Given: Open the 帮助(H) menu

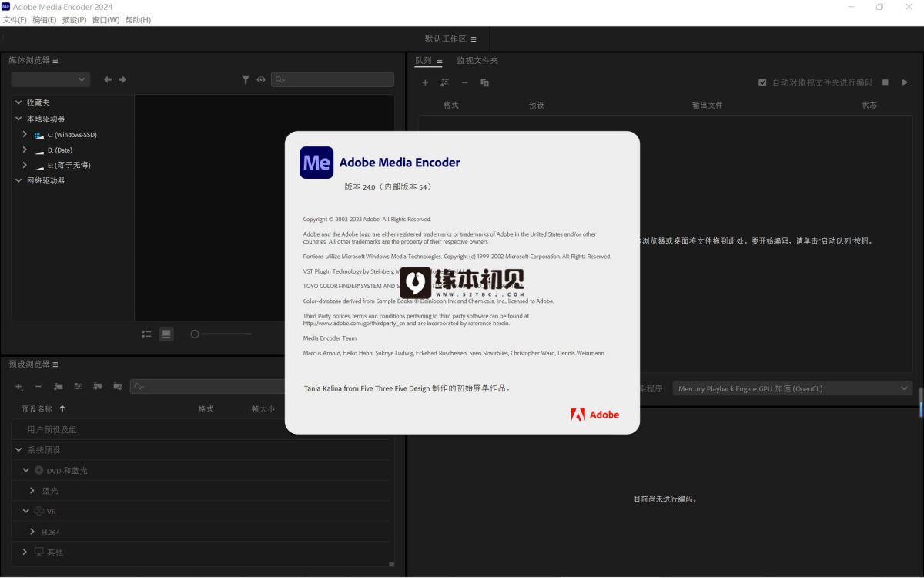Looking at the screenshot, I should [138, 20].
